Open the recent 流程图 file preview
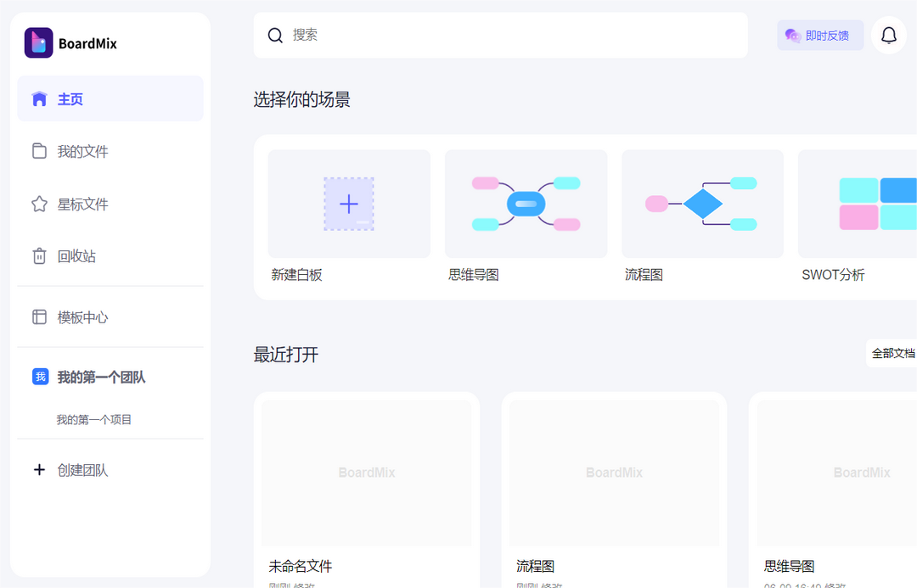Viewport: 917px width, 588px height. point(614,473)
